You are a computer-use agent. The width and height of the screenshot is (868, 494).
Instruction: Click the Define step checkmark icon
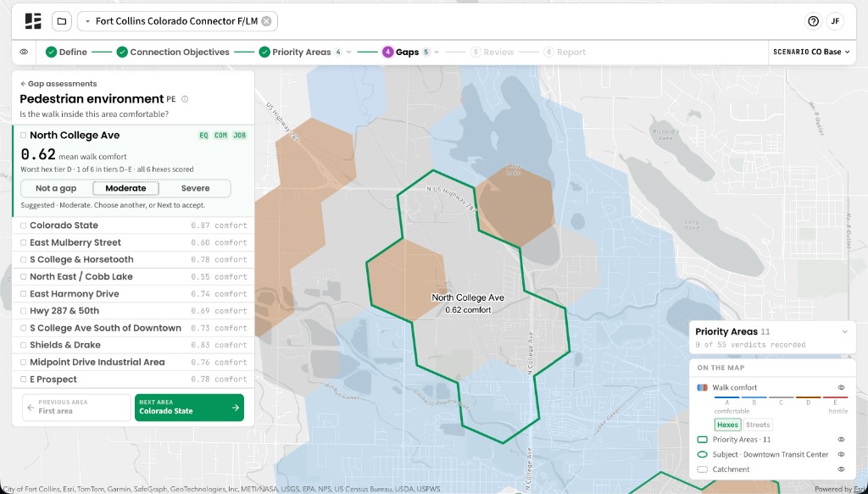pos(51,52)
